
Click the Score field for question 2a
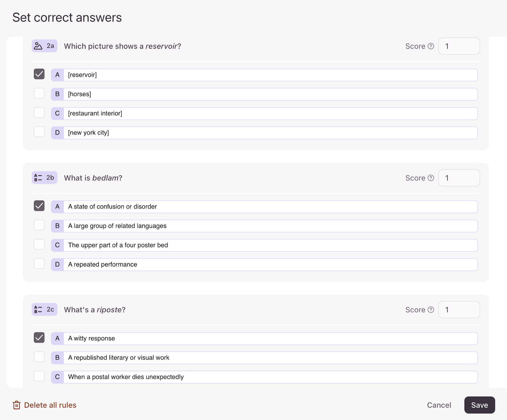[459, 46]
